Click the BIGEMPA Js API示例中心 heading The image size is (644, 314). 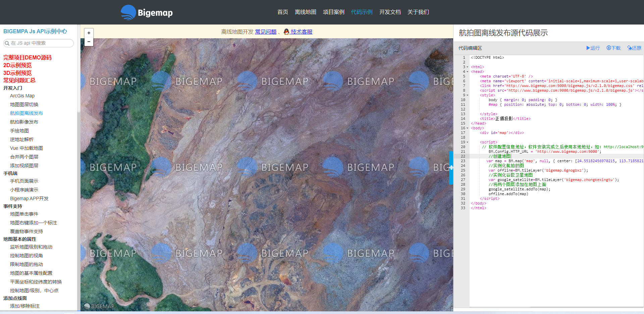pyautogui.click(x=35, y=31)
